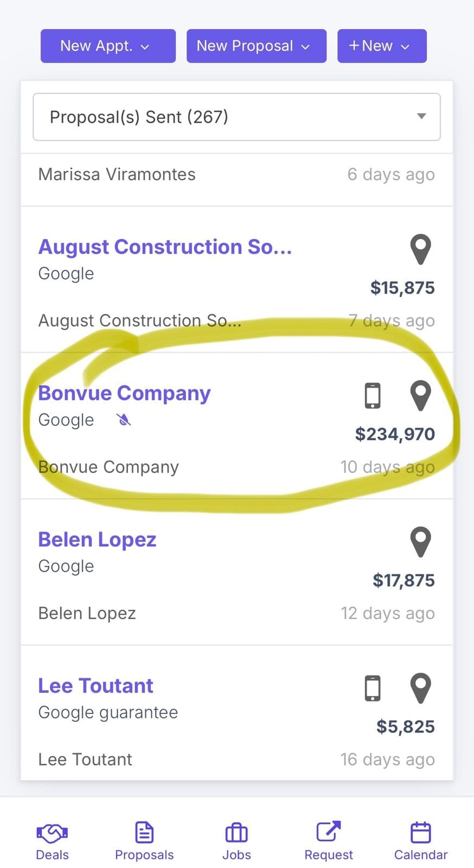The image size is (474, 868).
Task: Open map pin for Lee Toutant
Action: [x=420, y=688]
